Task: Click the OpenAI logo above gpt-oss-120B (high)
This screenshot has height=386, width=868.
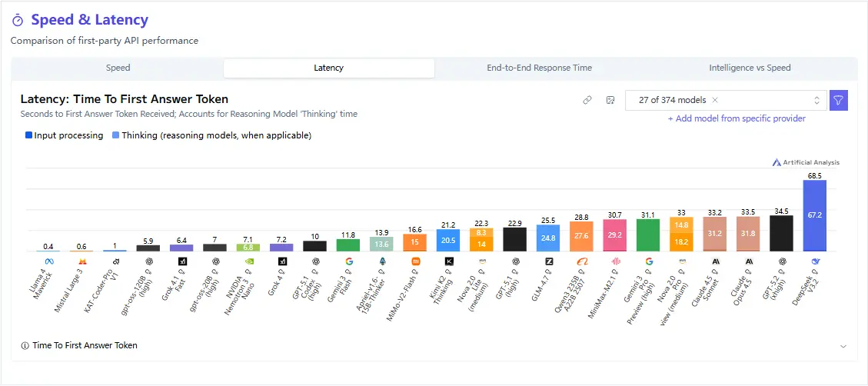Action: [148, 261]
